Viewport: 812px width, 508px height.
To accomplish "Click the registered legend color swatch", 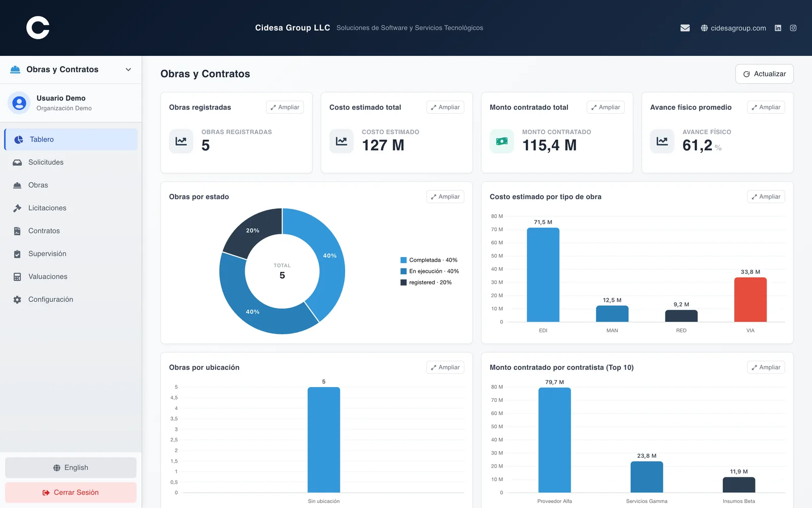I will (403, 282).
